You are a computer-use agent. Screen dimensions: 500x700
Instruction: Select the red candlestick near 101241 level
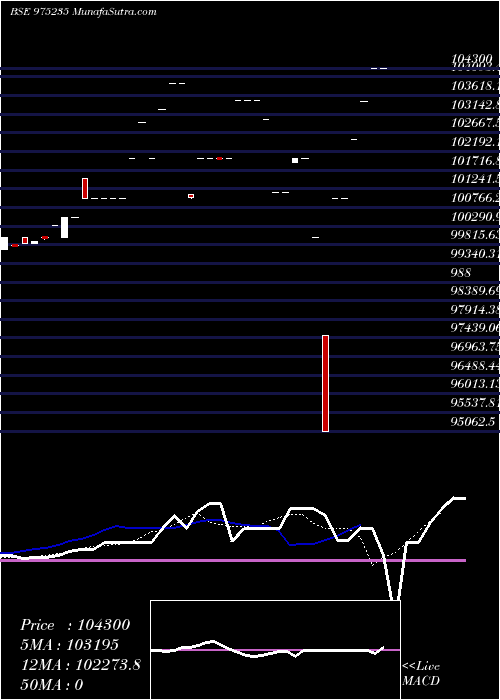[x=85, y=188]
